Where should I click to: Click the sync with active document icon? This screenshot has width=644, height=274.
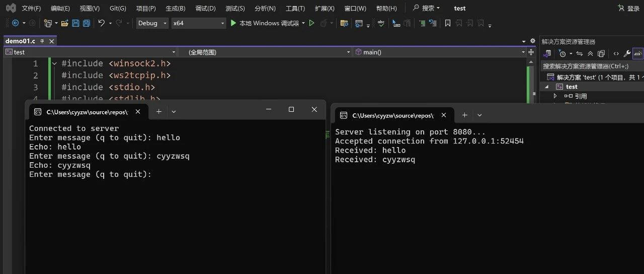click(x=580, y=53)
